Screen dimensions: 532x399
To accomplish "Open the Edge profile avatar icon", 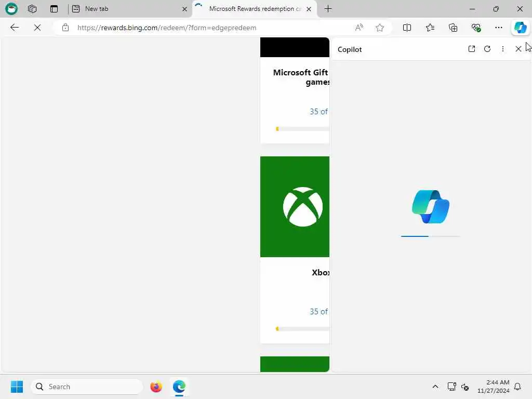I will tap(11, 9).
